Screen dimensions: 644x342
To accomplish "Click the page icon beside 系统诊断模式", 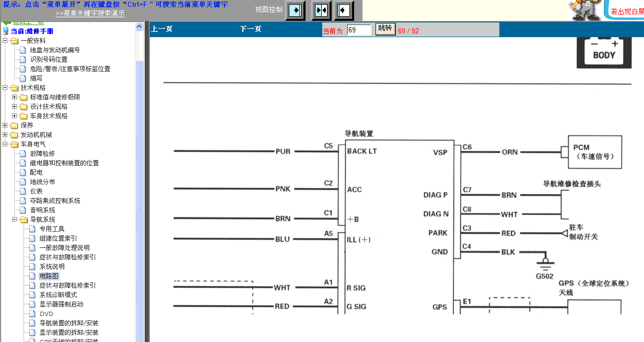I will tap(32, 295).
